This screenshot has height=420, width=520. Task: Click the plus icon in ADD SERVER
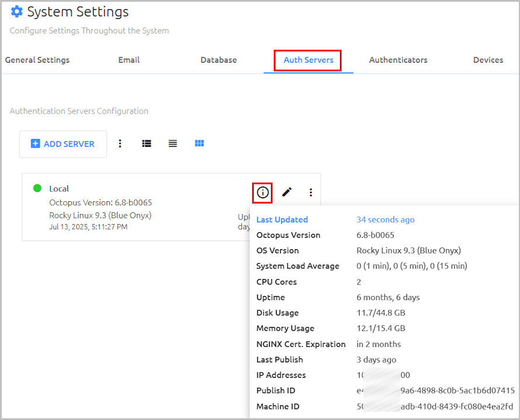pyautogui.click(x=35, y=144)
